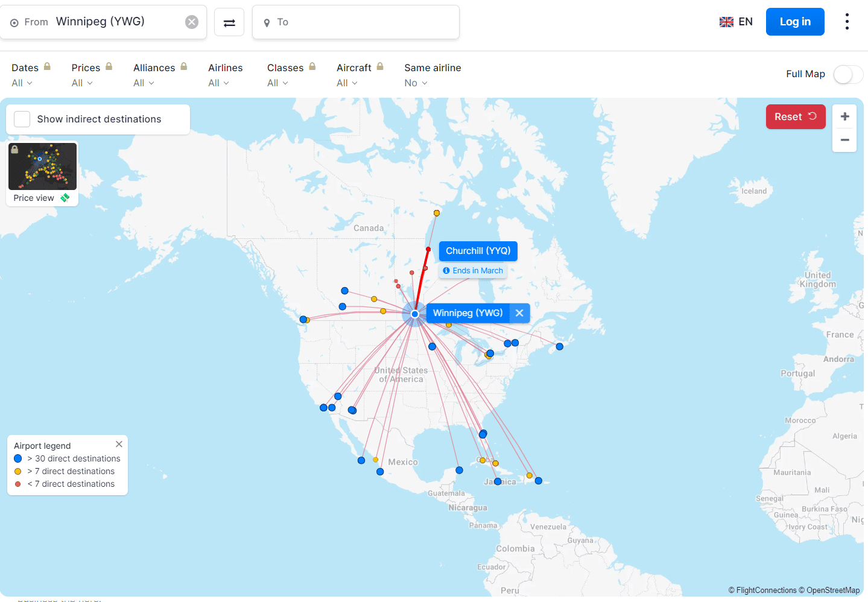This screenshot has height=602, width=868.
Task: Click the UK flag language icon
Action: pyautogui.click(x=726, y=22)
